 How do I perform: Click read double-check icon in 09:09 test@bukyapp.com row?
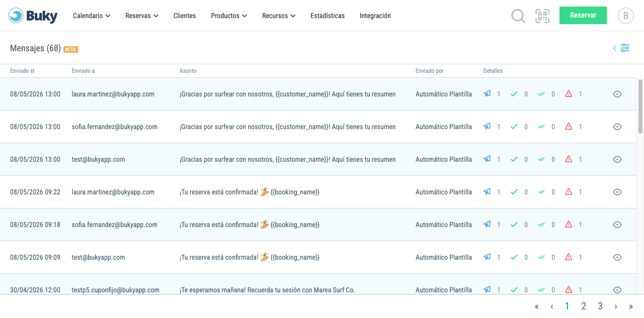click(x=541, y=257)
